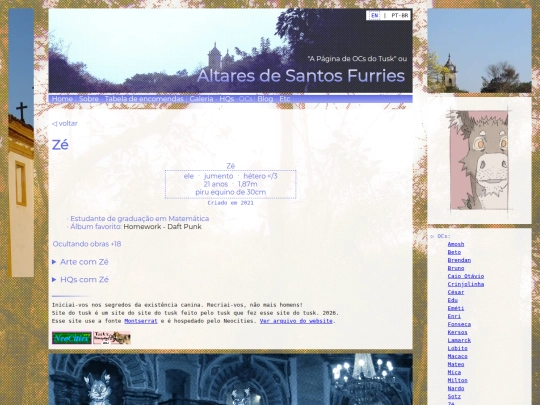Click the '21 anos · 1,87m' line
This screenshot has height=405, width=540.
tap(230, 184)
